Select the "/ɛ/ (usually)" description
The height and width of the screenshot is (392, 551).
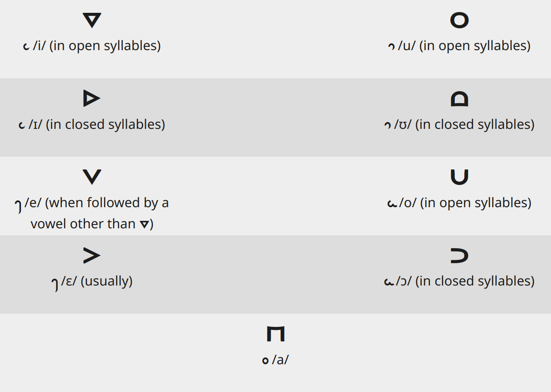(97, 281)
